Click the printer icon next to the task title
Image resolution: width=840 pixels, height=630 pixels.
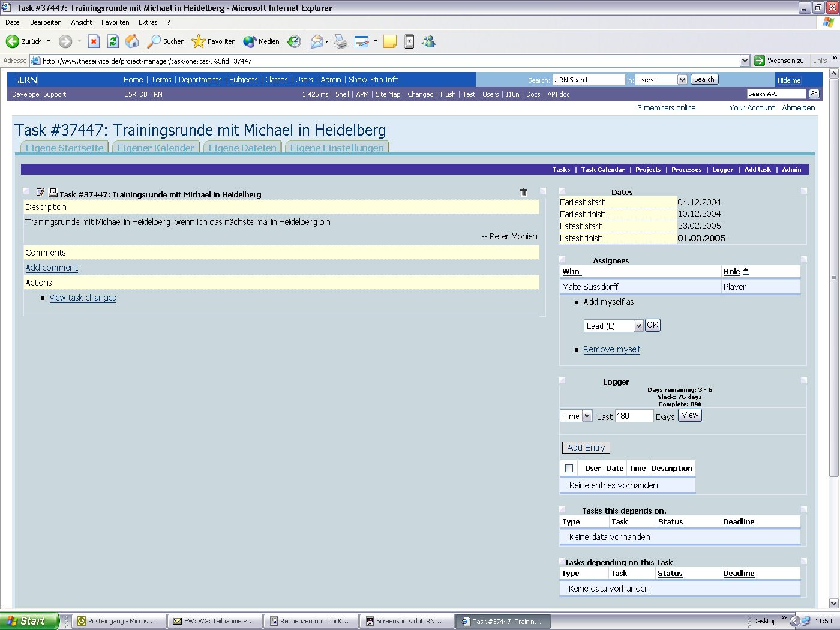pyautogui.click(x=53, y=192)
